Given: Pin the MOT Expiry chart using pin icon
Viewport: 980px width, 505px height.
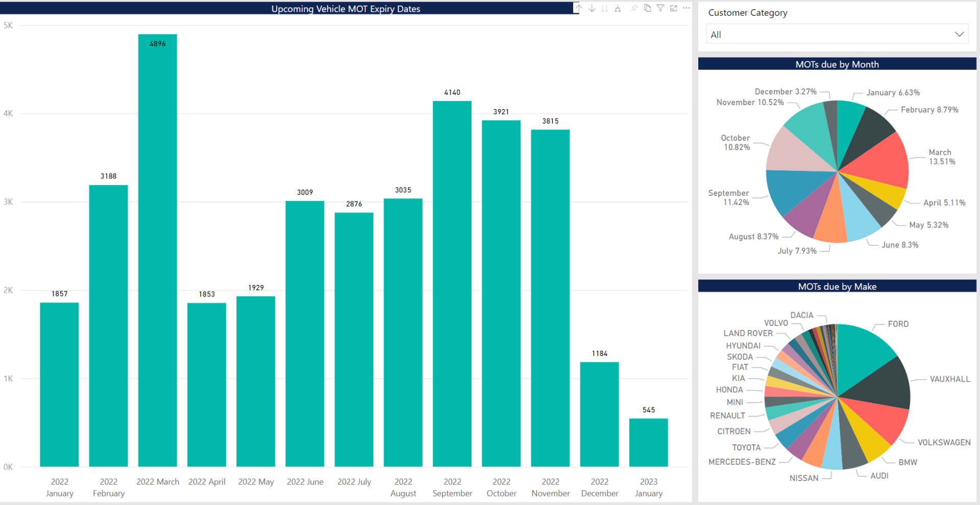Looking at the screenshot, I should click(634, 8).
